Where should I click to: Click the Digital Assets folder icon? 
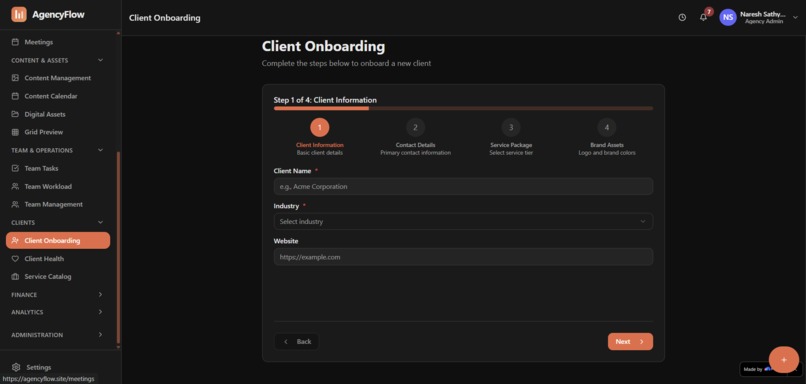pos(15,114)
